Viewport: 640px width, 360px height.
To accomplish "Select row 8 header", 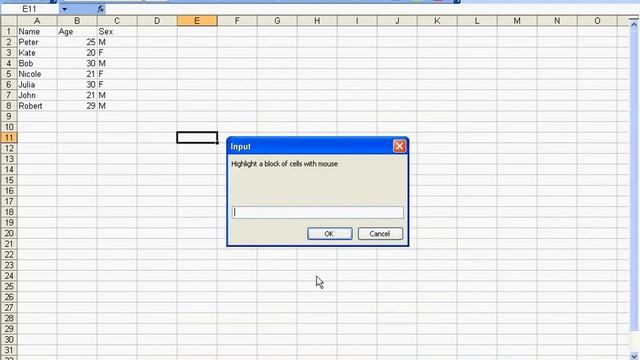I will point(9,106).
